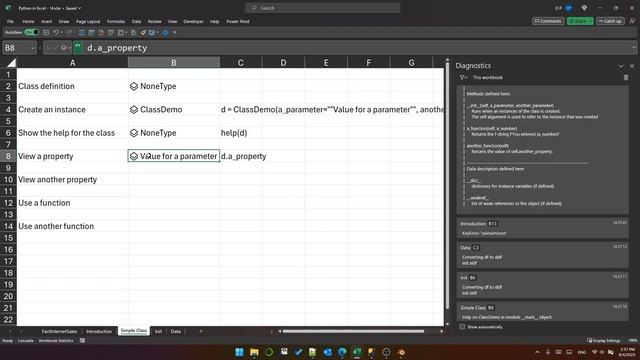640x360 pixels.
Task: Click the Python object icon in cell B2
Action: tap(134, 86)
